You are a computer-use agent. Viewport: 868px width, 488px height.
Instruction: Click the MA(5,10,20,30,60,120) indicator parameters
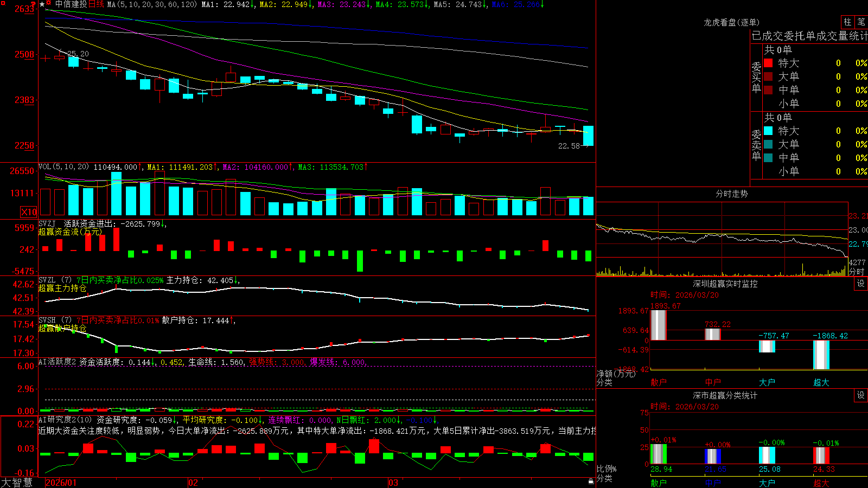[152, 4]
